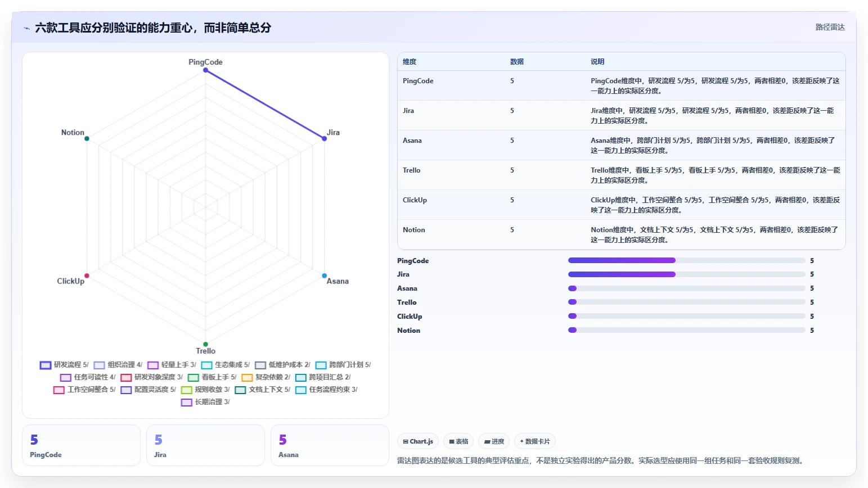Viewport: 868px width, 488px height.
Task: Select the Trello row in the table
Action: (x=622, y=175)
